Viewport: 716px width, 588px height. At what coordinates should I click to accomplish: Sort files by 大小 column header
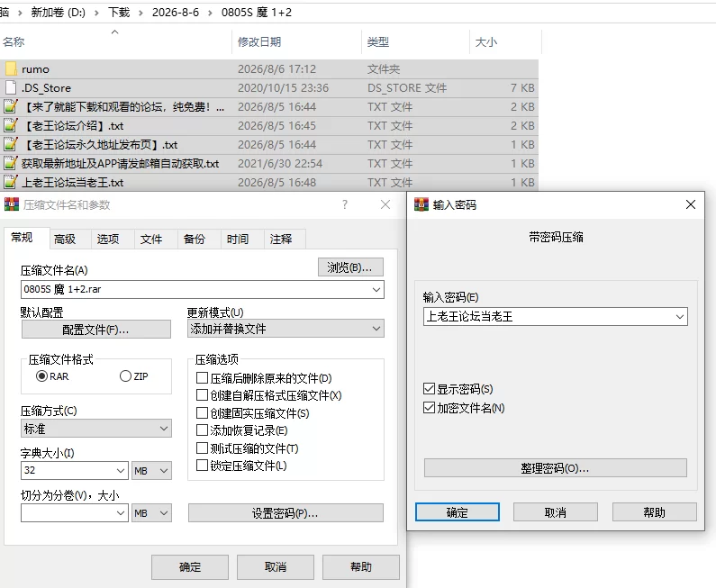click(505, 42)
